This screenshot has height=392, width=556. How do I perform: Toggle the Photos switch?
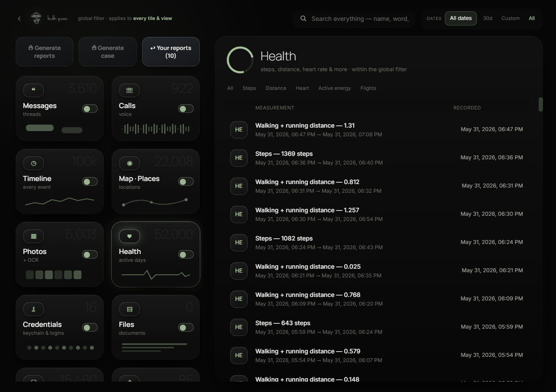pos(90,254)
